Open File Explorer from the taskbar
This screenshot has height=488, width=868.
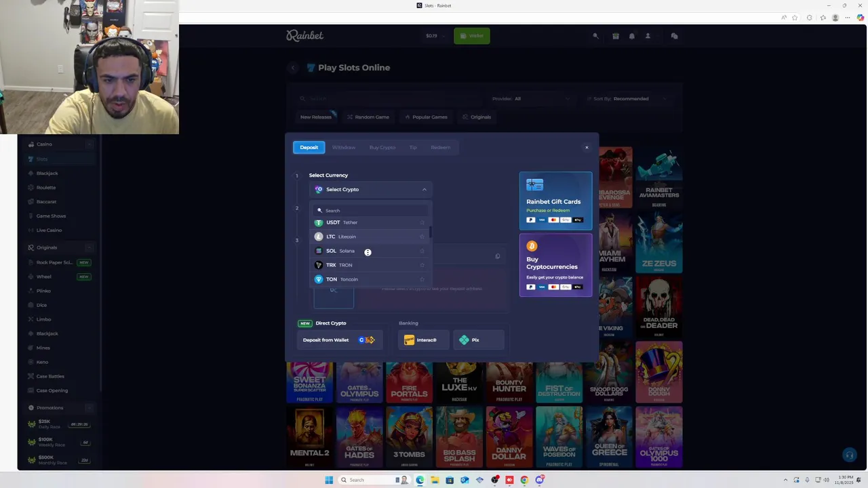click(435, 480)
